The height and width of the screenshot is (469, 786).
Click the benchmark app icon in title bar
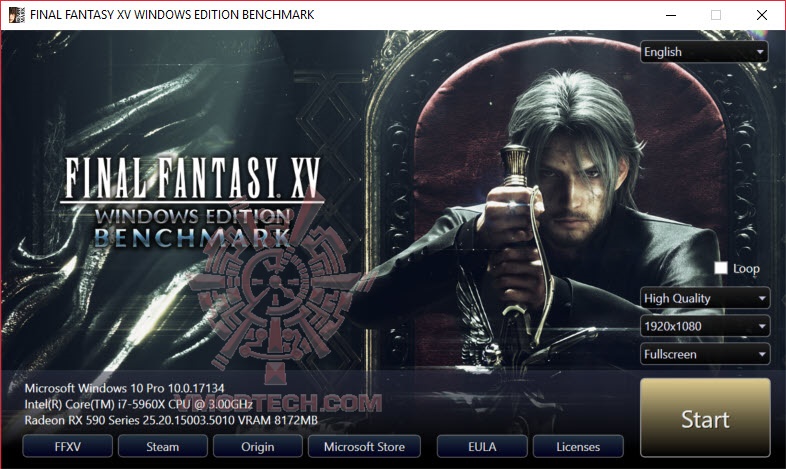coord(17,15)
